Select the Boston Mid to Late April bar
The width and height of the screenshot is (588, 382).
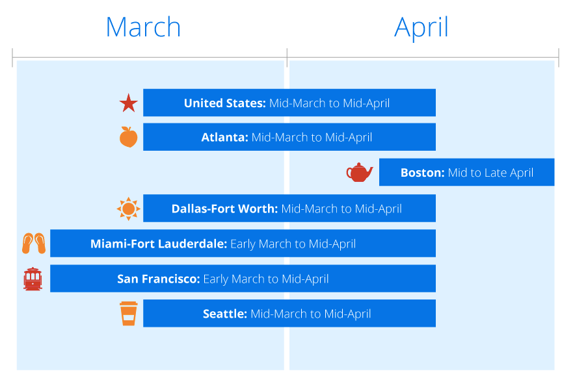[x=466, y=172]
